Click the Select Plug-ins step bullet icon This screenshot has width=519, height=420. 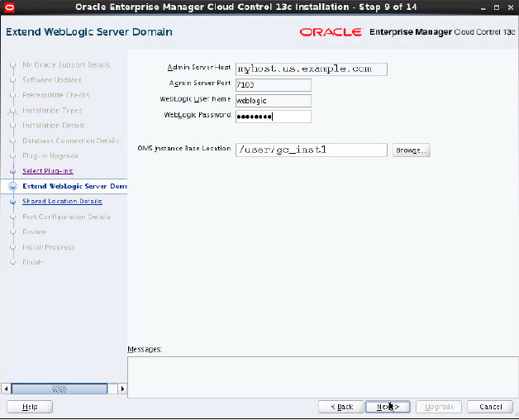point(13,171)
